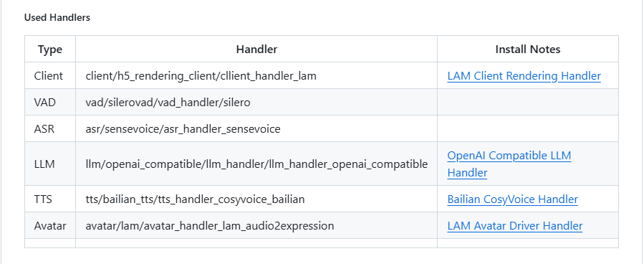
Task: Click the LLM type cell
Action: pyautogui.click(x=50, y=164)
